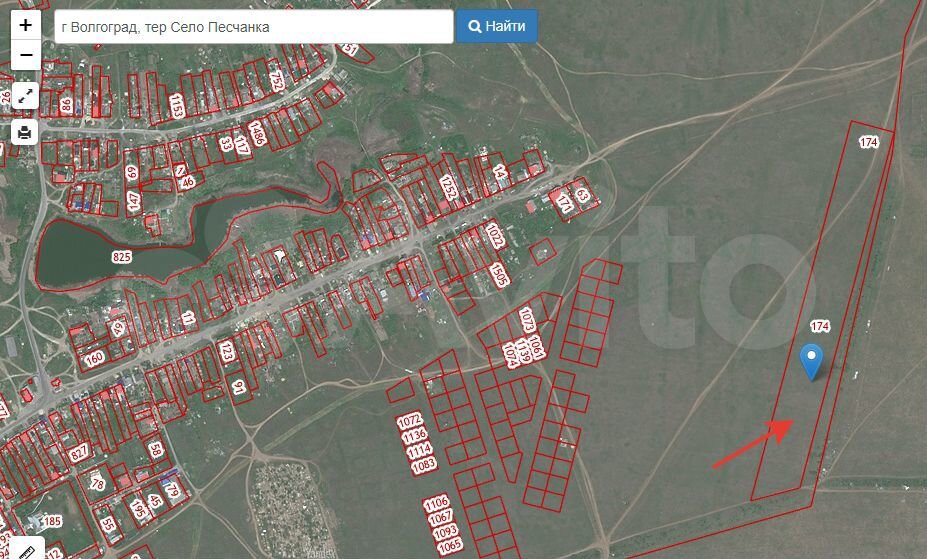Select parcel label 1022
The height and width of the screenshot is (559, 927).
click(x=495, y=237)
